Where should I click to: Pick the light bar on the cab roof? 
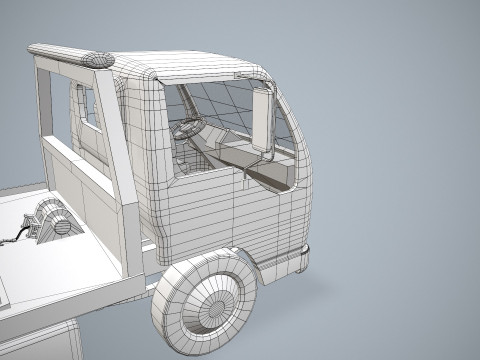tap(71, 56)
